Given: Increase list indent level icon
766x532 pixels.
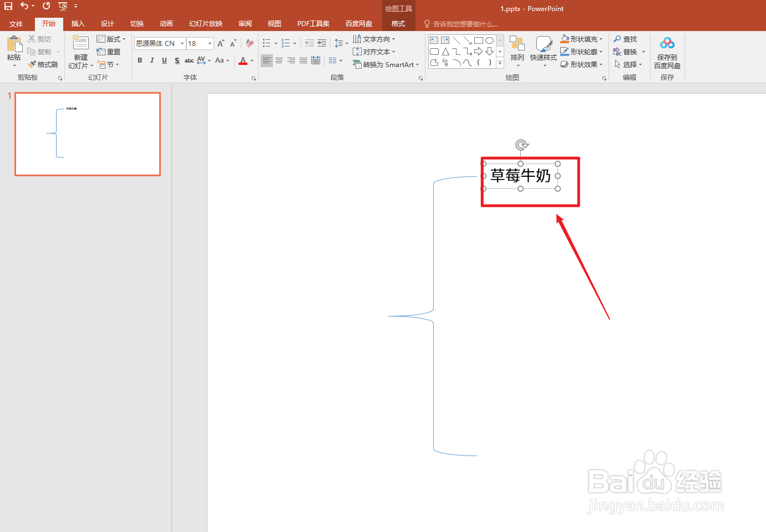Looking at the screenshot, I should (322, 43).
